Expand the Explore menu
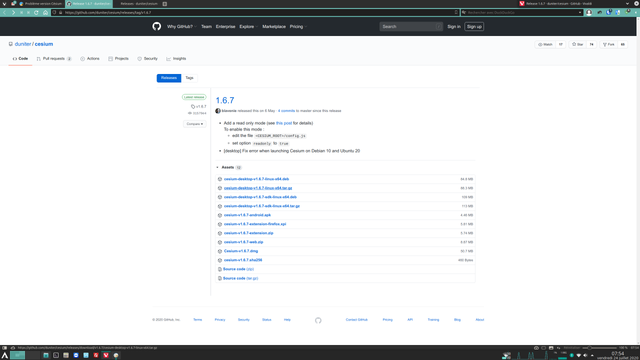Screen dimensions: 640x360 coord(248,27)
